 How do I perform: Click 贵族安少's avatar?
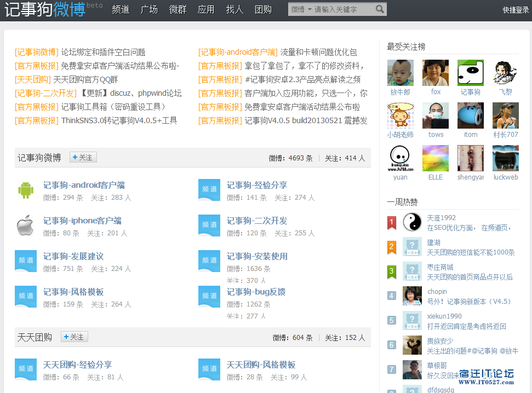pos(412,345)
